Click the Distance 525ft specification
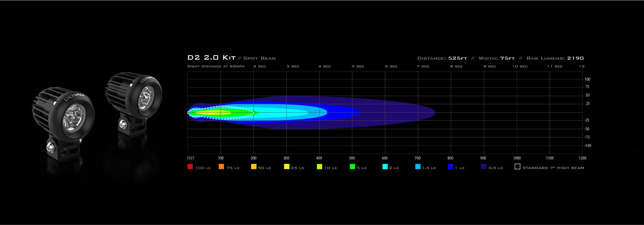Screen dimensions: 644x225 (442, 58)
